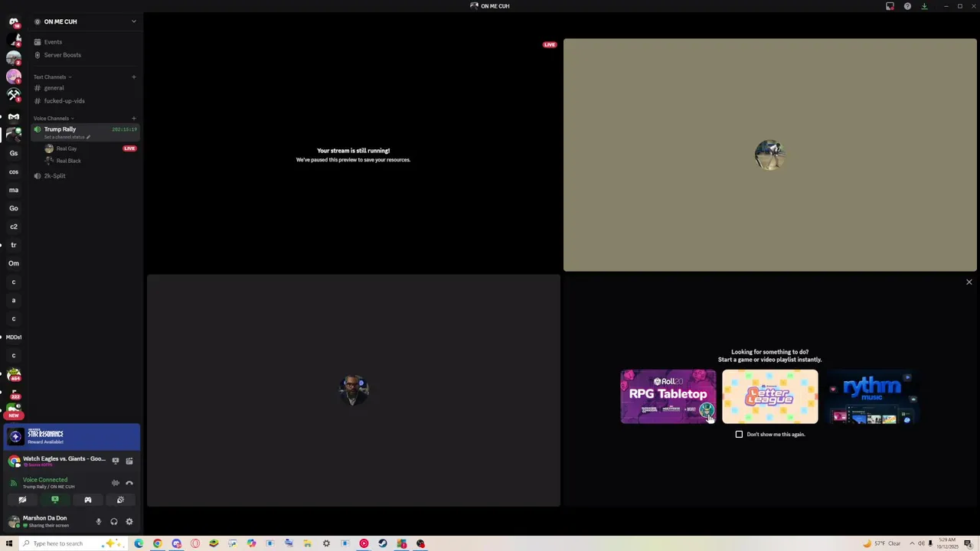This screenshot has width=980, height=551.
Task: Open volume control in system tray
Action: (921, 543)
